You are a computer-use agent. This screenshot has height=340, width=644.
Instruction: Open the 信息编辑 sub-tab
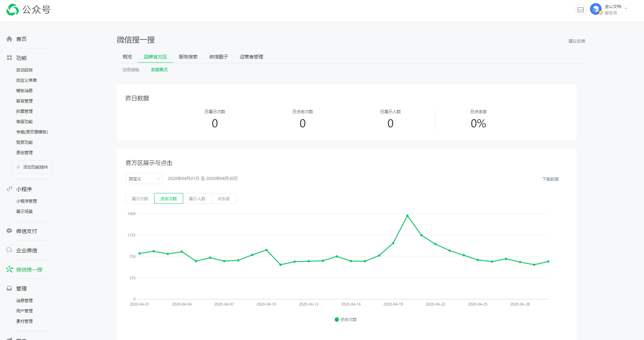click(131, 70)
